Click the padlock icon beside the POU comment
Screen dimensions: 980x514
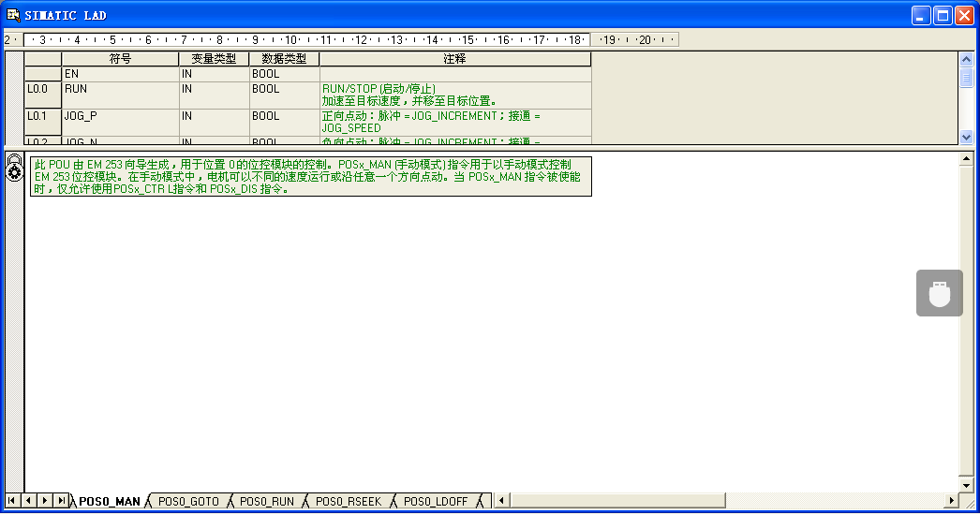14,160
